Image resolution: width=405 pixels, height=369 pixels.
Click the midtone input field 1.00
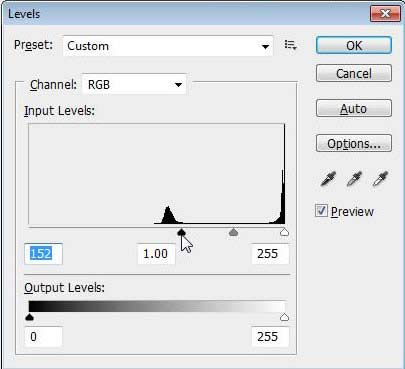tap(156, 254)
